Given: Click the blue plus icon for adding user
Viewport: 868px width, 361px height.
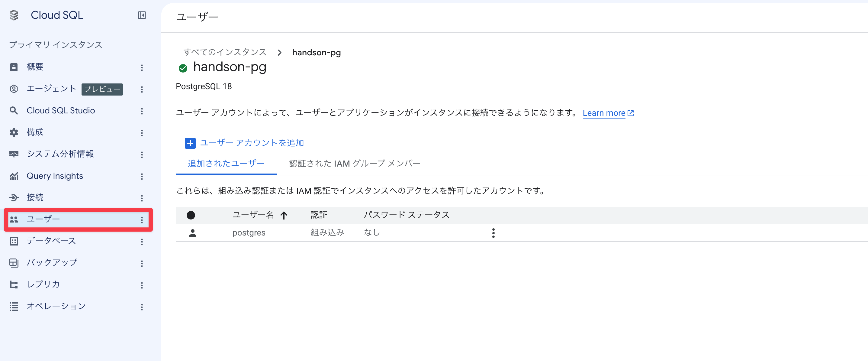Looking at the screenshot, I should [190, 143].
